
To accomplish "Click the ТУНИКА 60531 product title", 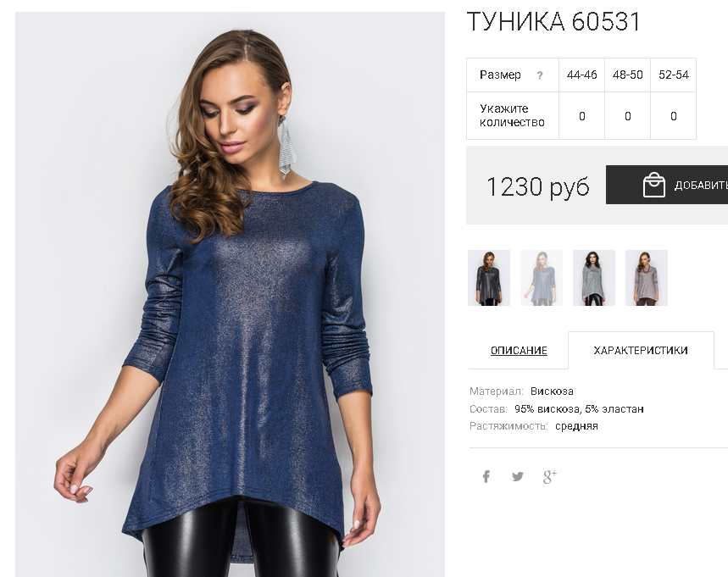I will click(x=553, y=21).
